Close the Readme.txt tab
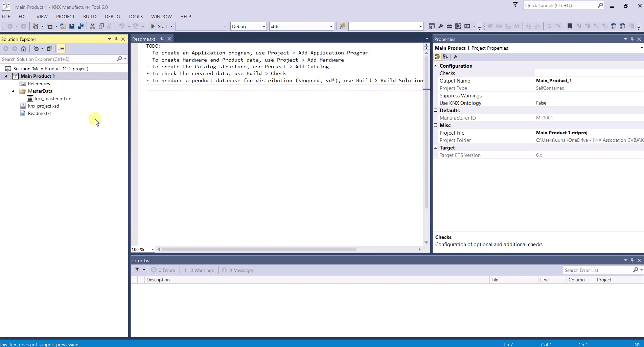This screenshot has width=644, height=347. [169, 39]
